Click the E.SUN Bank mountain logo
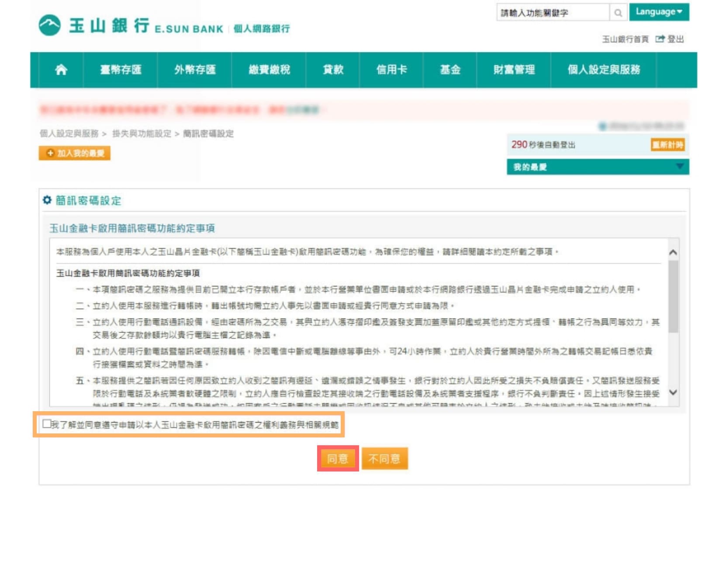The width and height of the screenshot is (726, 588). [x=49, y=25]
